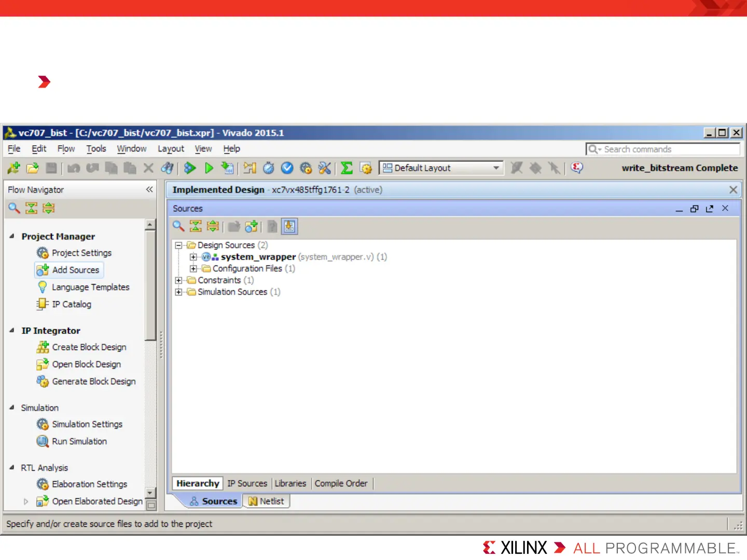Click the Flow Navigator vertical scrollbar thumb

[150, 285]
